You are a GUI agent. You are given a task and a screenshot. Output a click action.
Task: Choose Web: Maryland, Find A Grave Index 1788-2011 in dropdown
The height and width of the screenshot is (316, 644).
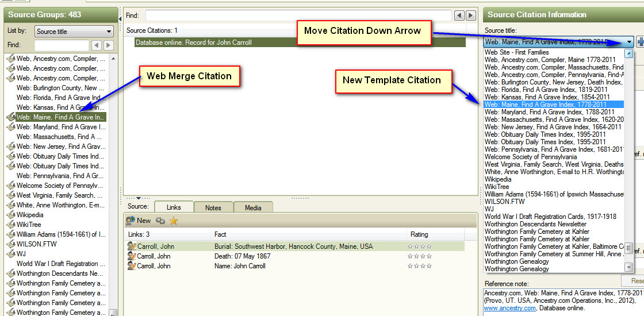554,112
